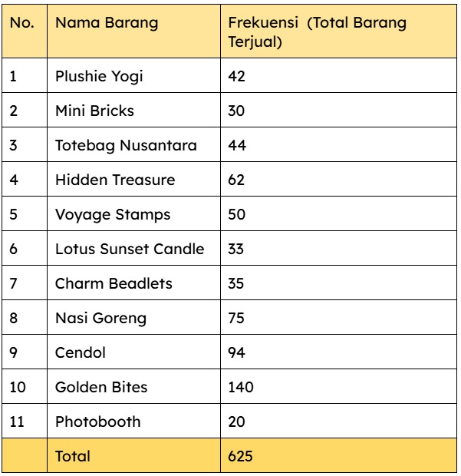Image resolution: width=461 pixels, height=476 pixels.
Task: Click the "Mini Bricks" item name
Action: pyautogui.click(x=94, y=111)
